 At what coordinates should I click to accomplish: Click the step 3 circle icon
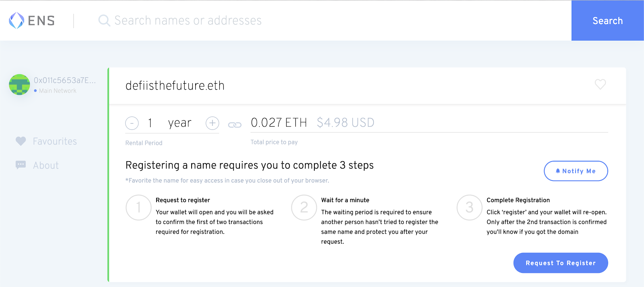pos(469,207)
